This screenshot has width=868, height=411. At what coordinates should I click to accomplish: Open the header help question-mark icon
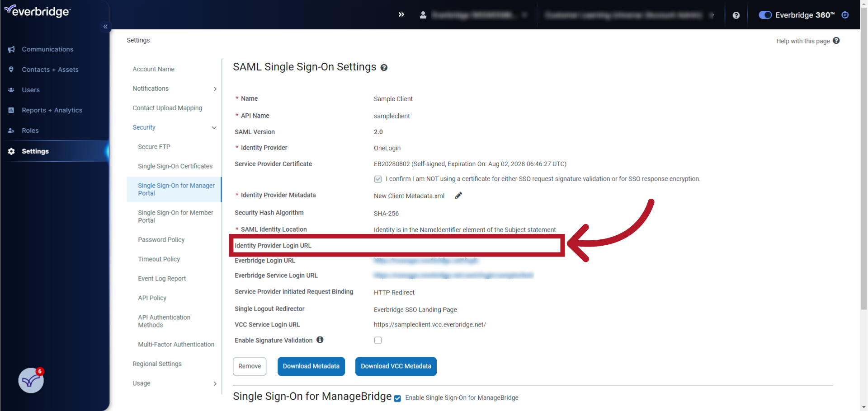click(736, 15)
